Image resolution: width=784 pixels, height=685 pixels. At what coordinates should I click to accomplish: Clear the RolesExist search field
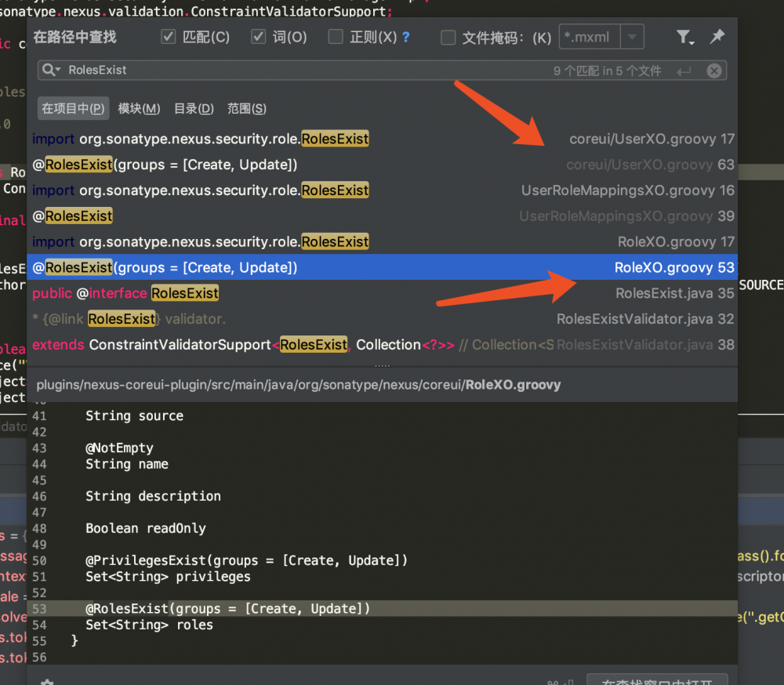pos(714,70)
